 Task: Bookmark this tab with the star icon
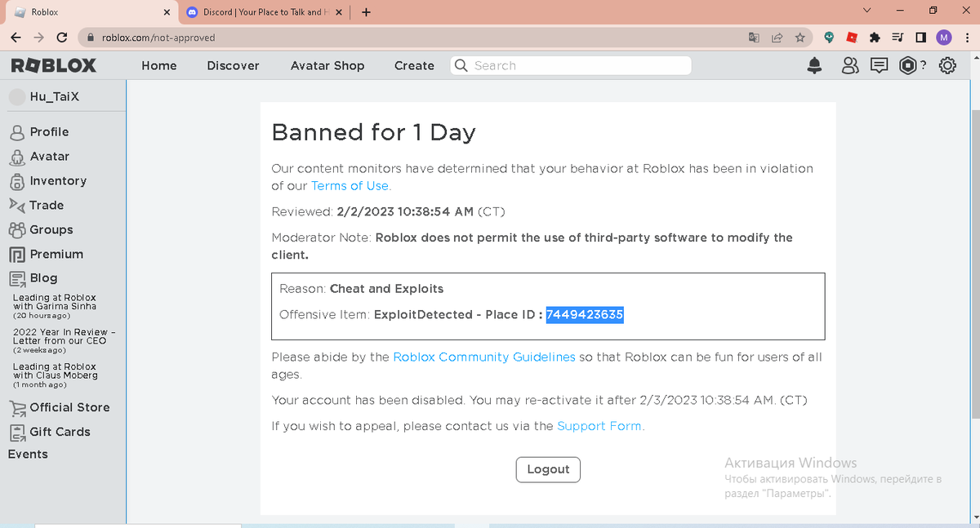(x=800, y=37)
